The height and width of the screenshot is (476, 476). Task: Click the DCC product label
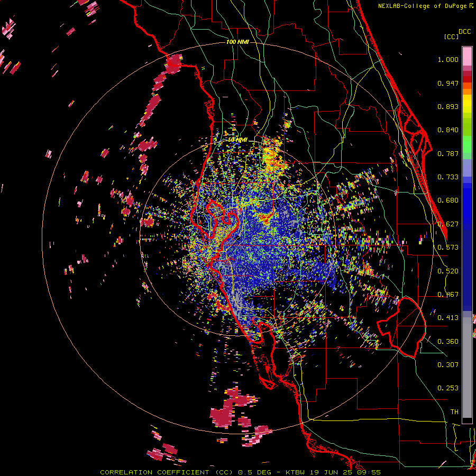(464, 32)
